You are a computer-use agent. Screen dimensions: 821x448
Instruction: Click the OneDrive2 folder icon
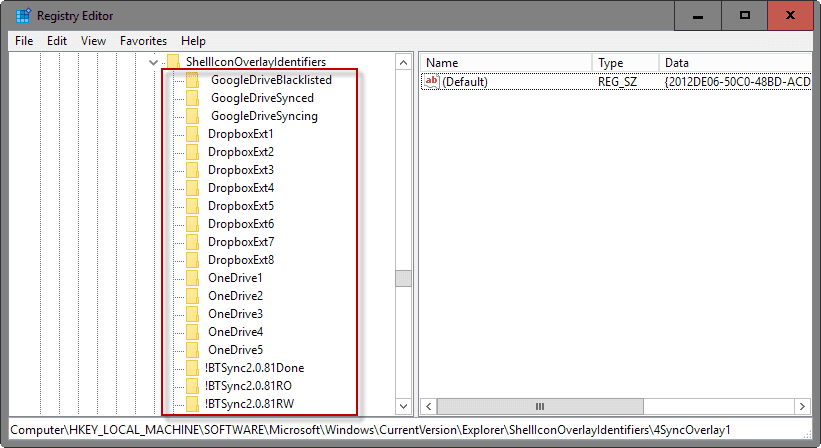tap(192, 296)
